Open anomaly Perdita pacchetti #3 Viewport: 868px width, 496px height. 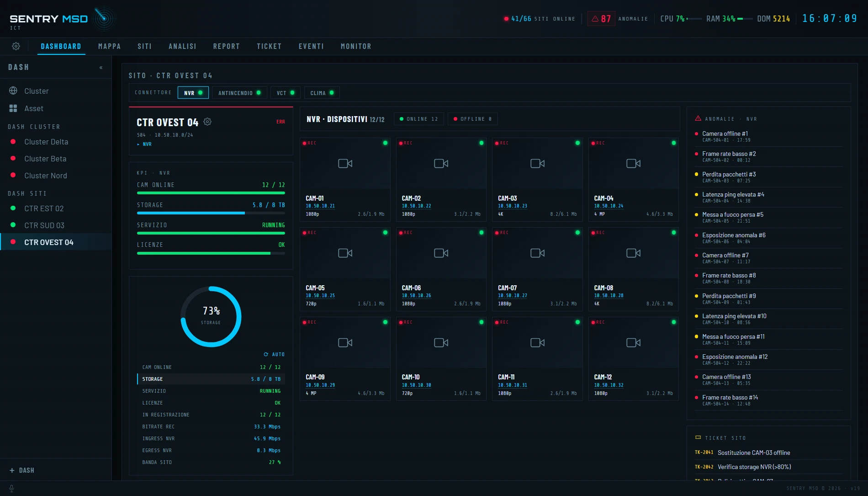point(768,177)
